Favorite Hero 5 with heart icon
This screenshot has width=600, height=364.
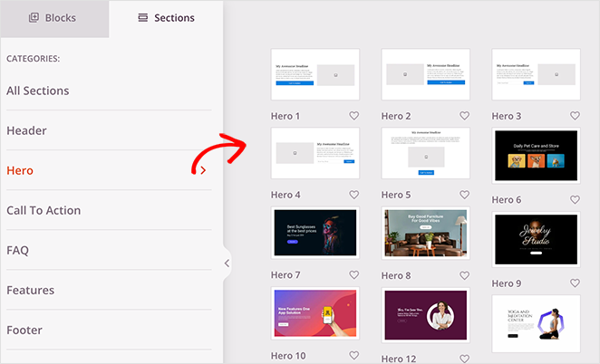coord(464,195)
